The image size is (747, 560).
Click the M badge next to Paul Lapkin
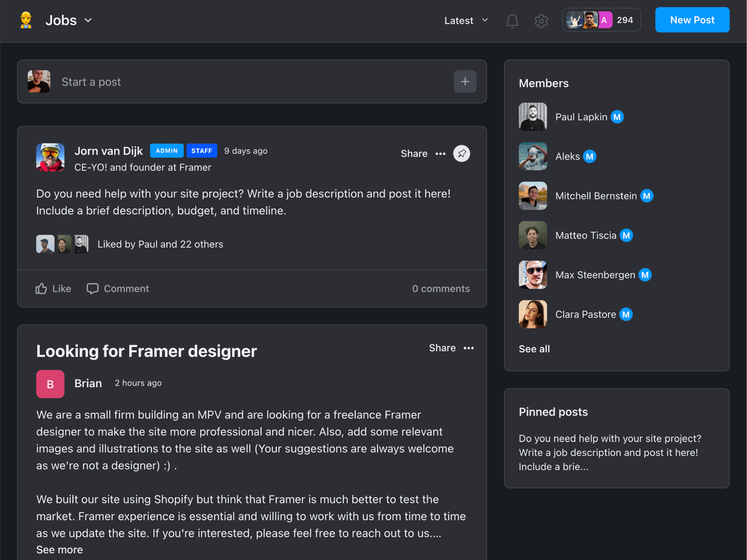click(617, 117)
